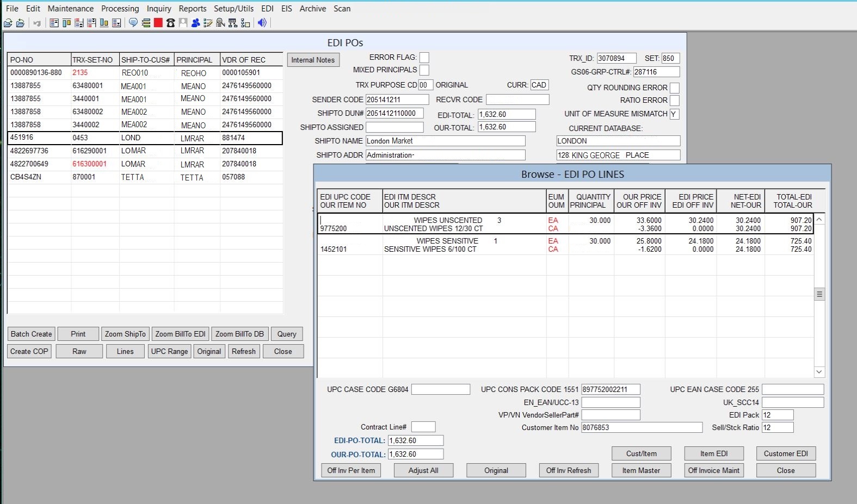Screen dimensions: 857x504
Task: Open the Processing menu
Action: (120, 9)
